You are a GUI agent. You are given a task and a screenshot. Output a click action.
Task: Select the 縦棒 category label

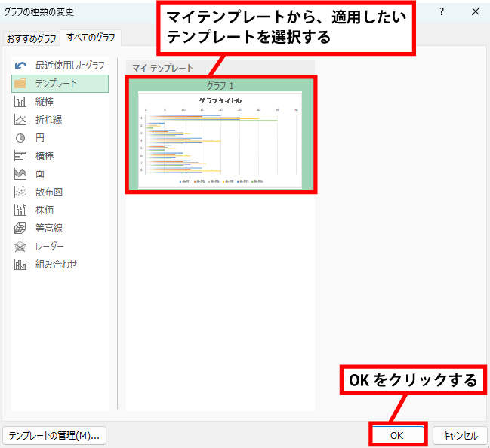pos(45,102)
